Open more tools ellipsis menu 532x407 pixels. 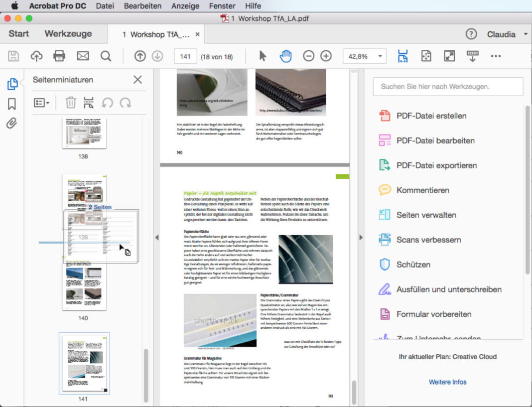pos(496,56)
